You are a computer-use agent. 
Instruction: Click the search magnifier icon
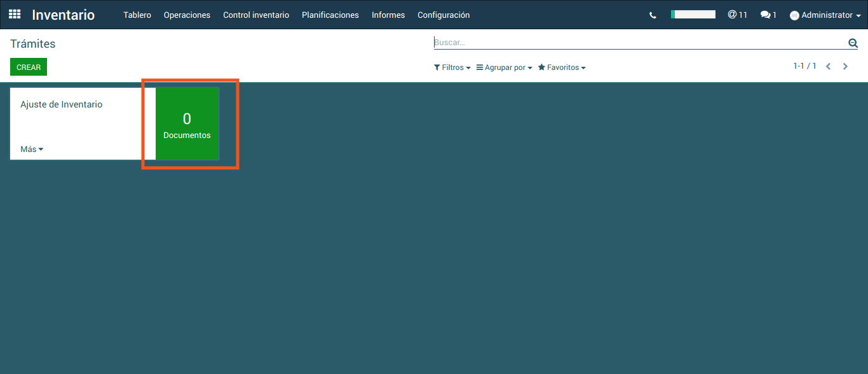853,43
